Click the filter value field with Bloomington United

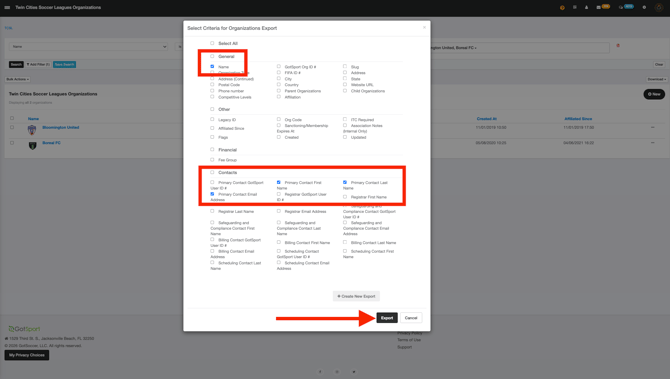coord(520,48)
